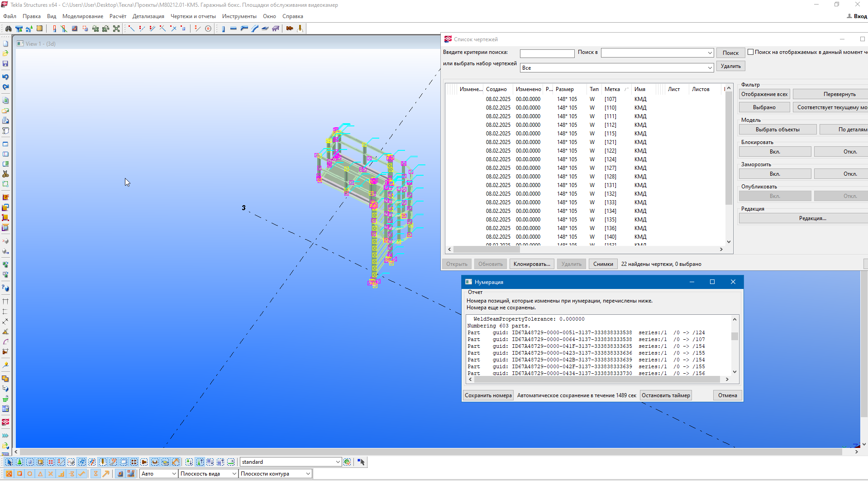Image resolution: width=868 pixels, height=481 pixels.
Task: Open the 'Моделирование' menu
Action: point(83,16)
